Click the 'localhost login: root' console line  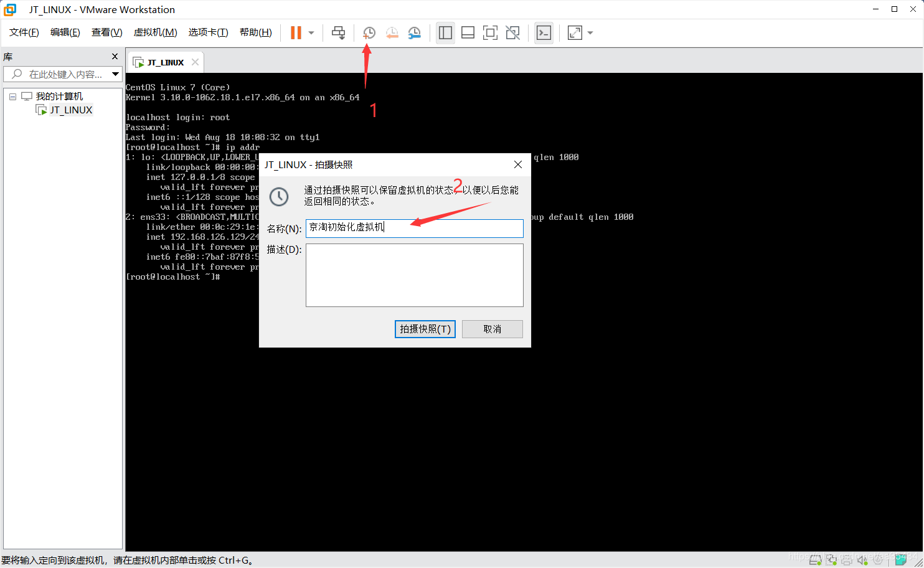(x=178, y=117)
